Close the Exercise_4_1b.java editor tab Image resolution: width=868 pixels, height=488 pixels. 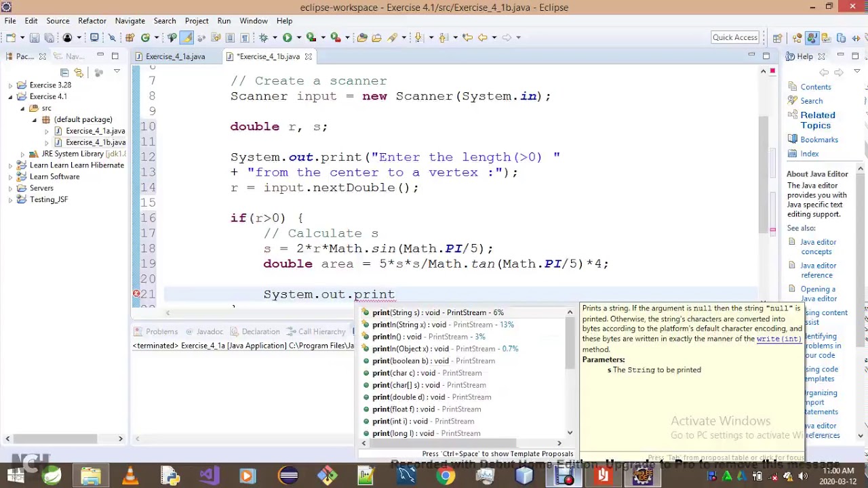point(309,56)
